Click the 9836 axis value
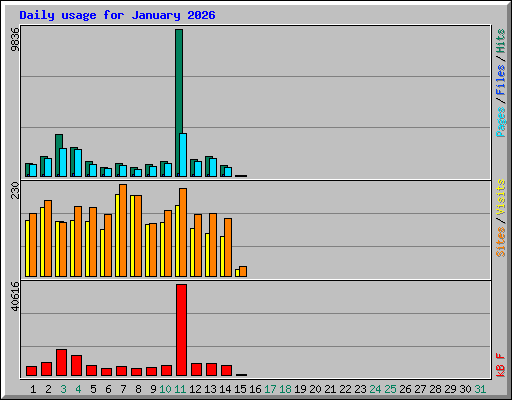This screenshot has height=400, width=512. (15, 39)
